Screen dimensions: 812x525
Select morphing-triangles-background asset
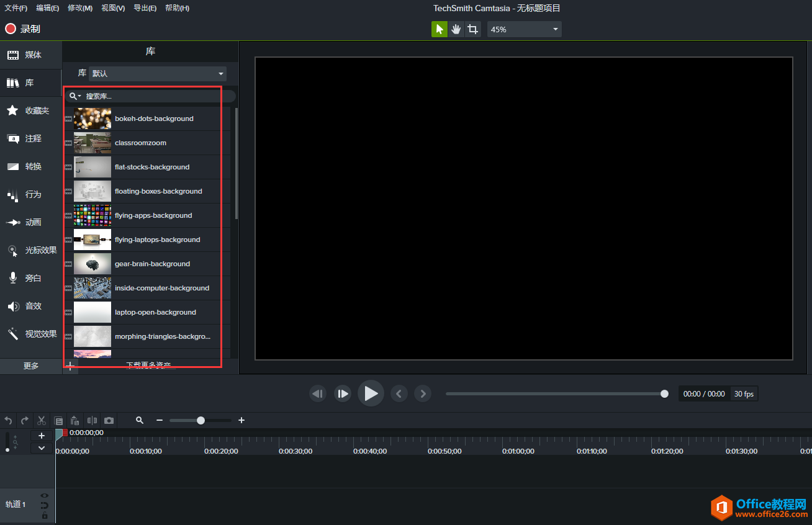[147, 336]
